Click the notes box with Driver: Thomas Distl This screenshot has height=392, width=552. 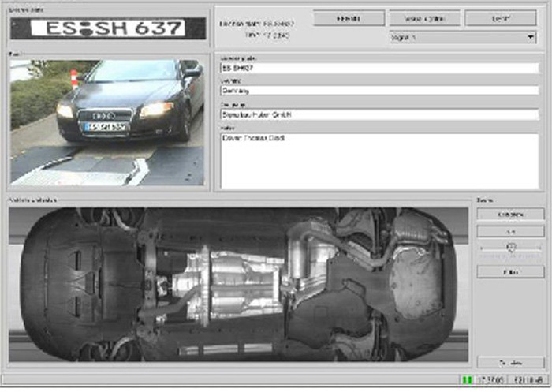click(379, 160)
